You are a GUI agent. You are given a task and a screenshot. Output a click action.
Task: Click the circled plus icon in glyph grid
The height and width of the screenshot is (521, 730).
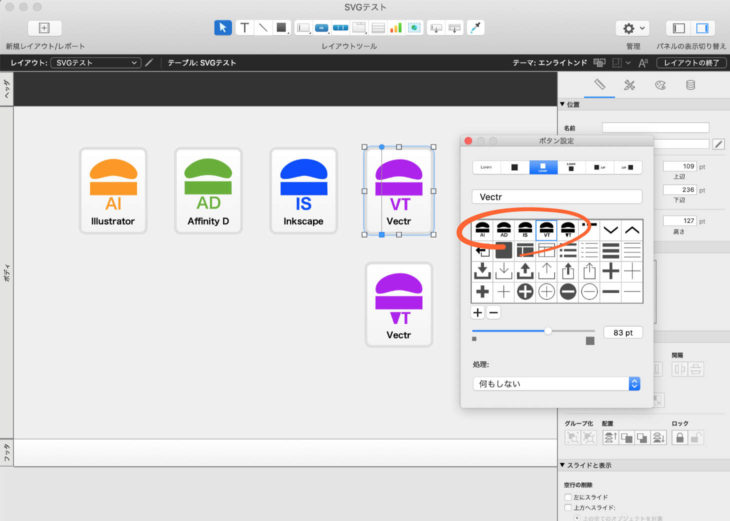tap(524, 291)
